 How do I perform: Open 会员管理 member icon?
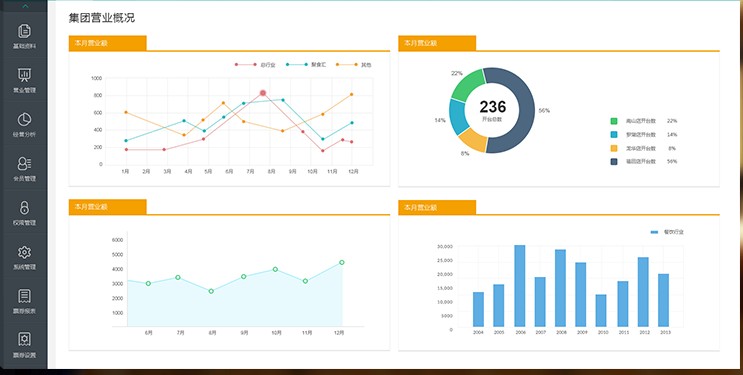coord(24,164)
